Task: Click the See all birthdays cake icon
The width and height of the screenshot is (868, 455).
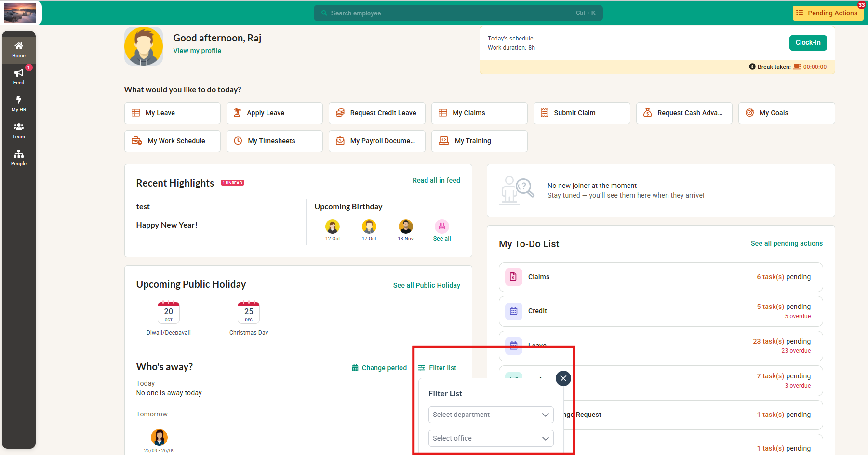Action: tap(441, 227)
